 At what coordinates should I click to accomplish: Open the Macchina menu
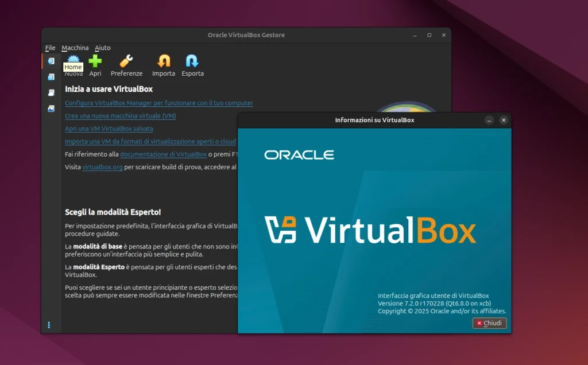(75, 48)
